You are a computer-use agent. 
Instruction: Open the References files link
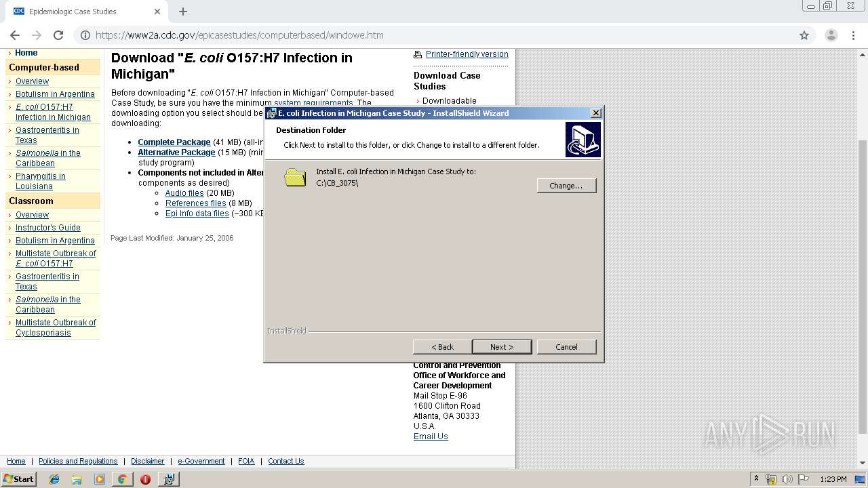196,203
